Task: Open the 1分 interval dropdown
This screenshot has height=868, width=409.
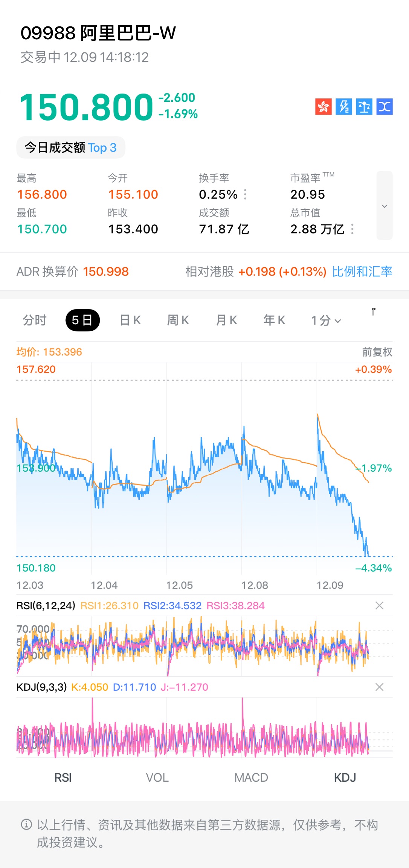Action: (326, 321)
